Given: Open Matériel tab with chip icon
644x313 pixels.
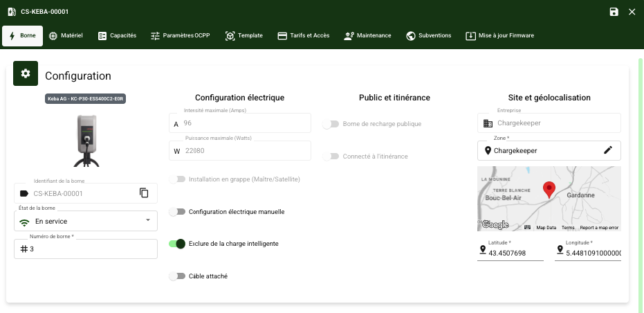Looking at the screenshot, I should [66, 35].
